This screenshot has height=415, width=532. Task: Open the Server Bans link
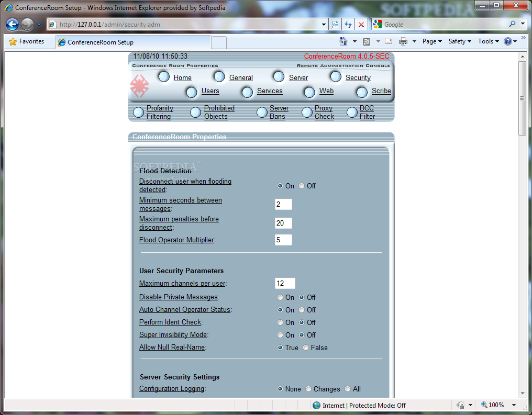279,112
